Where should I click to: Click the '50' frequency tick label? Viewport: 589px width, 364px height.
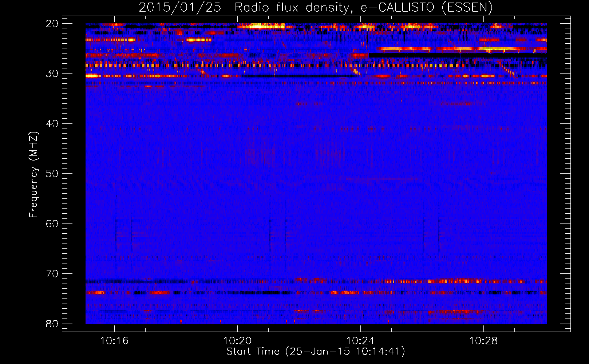point(52,174)
